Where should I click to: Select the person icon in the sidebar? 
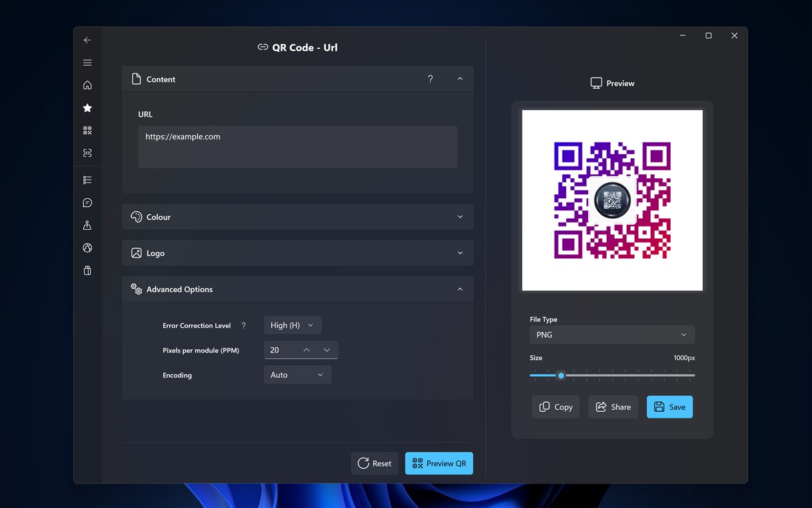(87, 225)
